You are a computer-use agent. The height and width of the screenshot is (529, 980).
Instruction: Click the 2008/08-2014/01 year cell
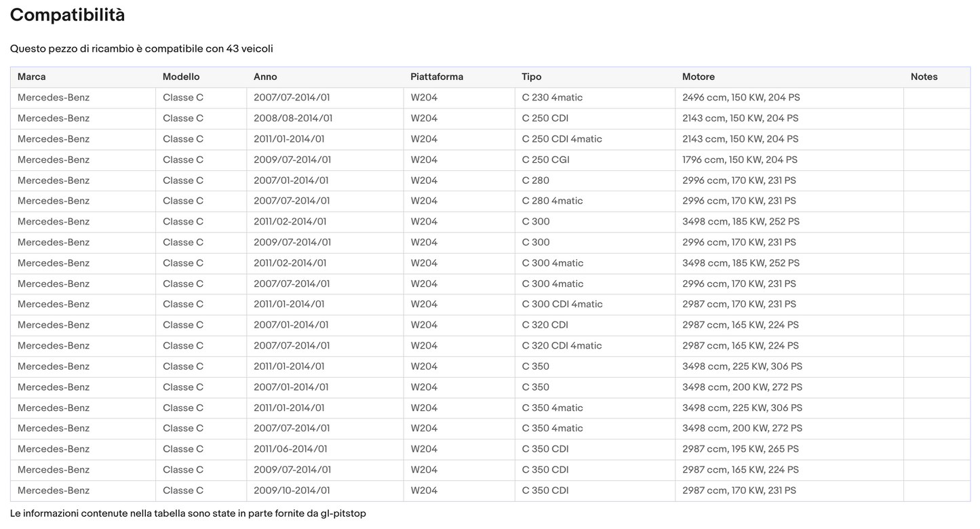[293, 119]
